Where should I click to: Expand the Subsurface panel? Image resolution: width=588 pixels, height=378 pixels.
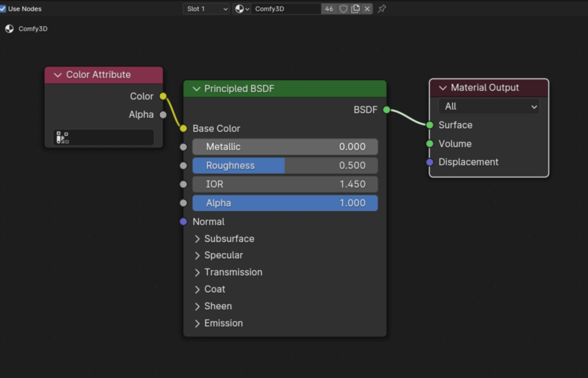pos(197,239)
